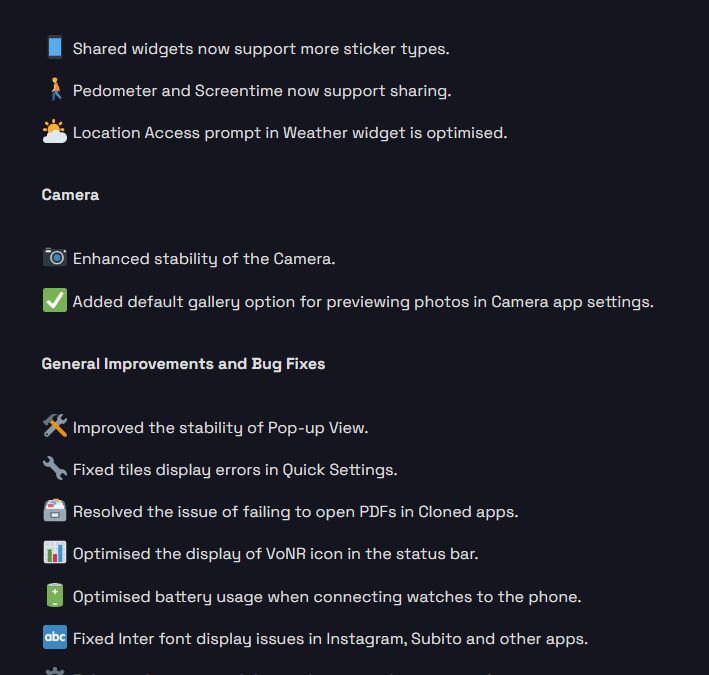Click the card file box emoji
The image size is (709, 675).
(55, 511)
